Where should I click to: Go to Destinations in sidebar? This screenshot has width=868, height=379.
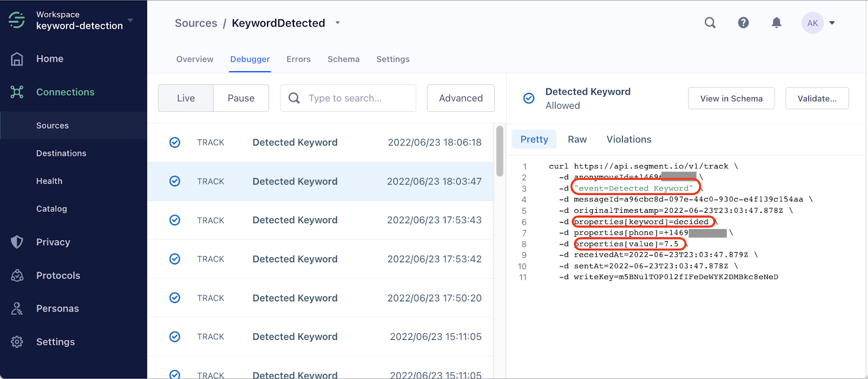61,153
